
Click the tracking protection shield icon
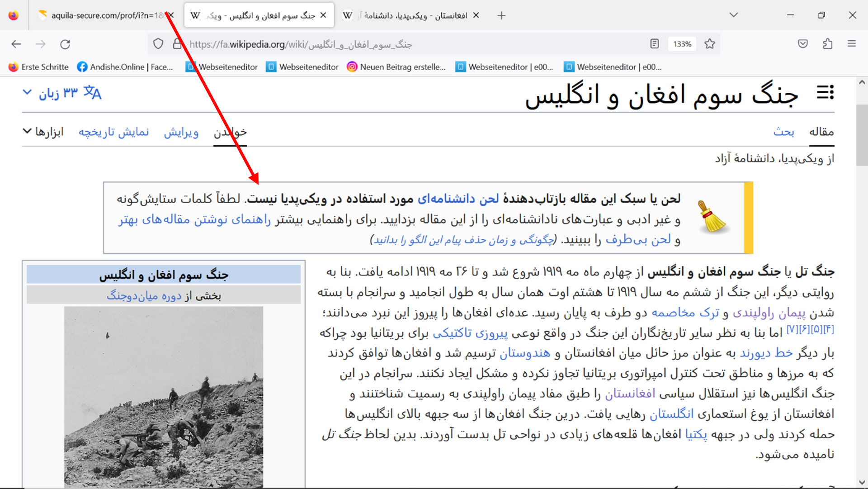tap(158, 44)
